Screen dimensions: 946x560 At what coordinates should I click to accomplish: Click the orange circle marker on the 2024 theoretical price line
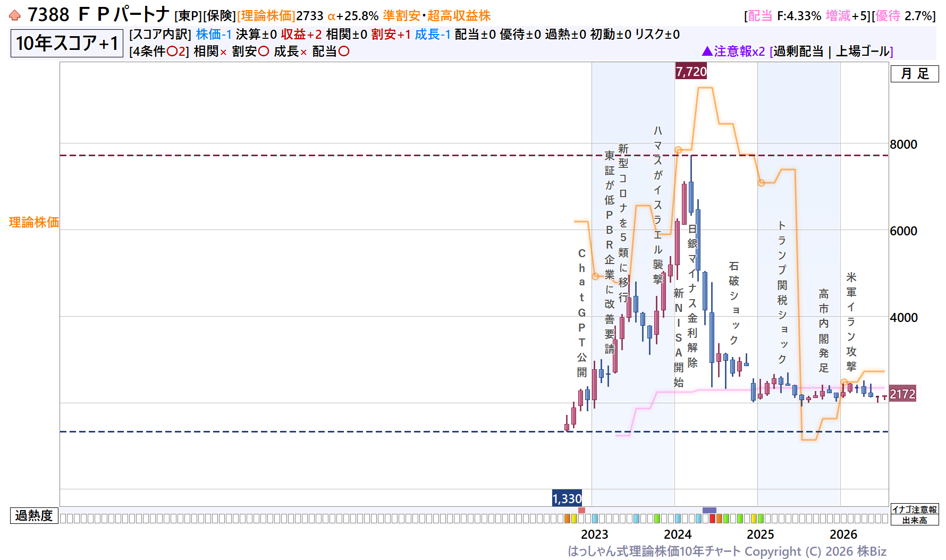tap(678, 150)
